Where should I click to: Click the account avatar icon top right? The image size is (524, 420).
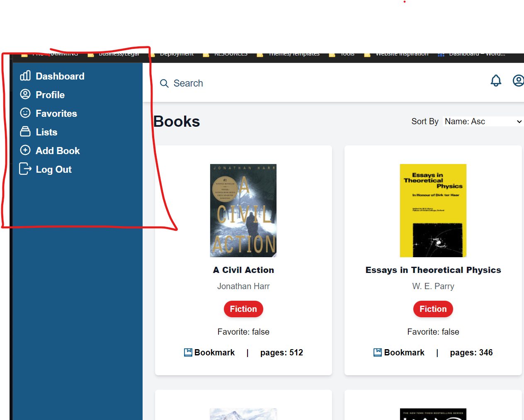(519, 81)
